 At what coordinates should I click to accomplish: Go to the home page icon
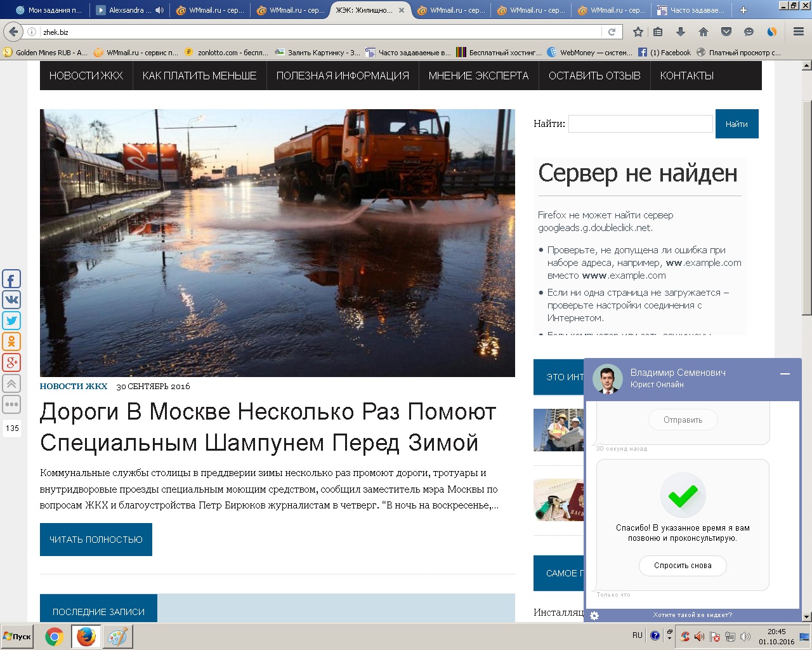pos(704,32)
